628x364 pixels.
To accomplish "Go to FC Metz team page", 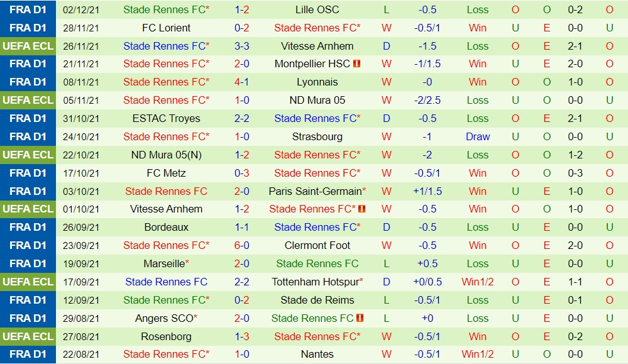I will (x=166, y=173).
